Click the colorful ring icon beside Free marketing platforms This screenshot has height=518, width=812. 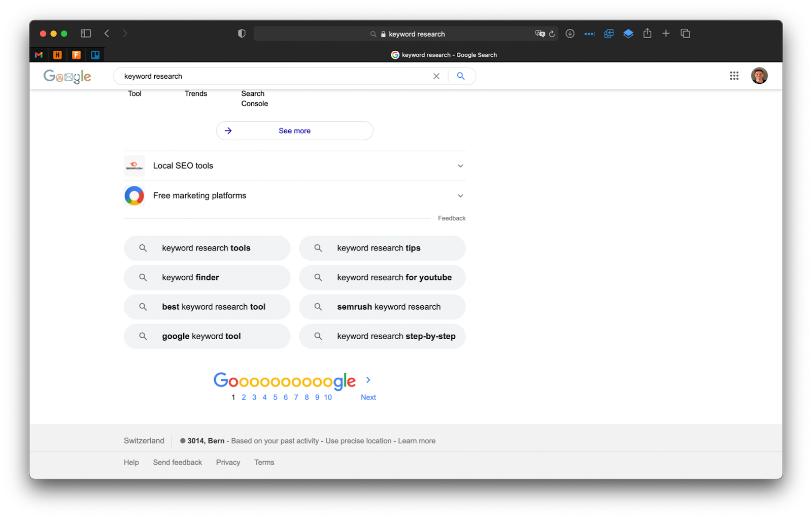point(134,196)
